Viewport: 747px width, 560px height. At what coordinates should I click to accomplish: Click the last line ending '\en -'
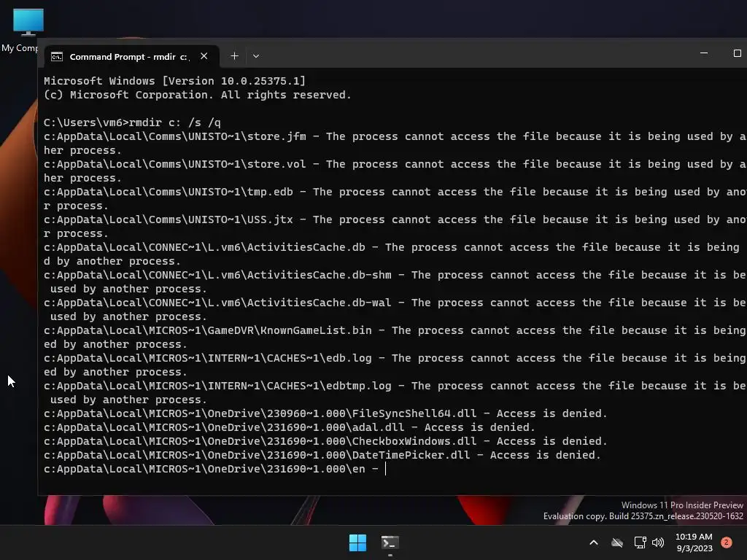point(212,469)
